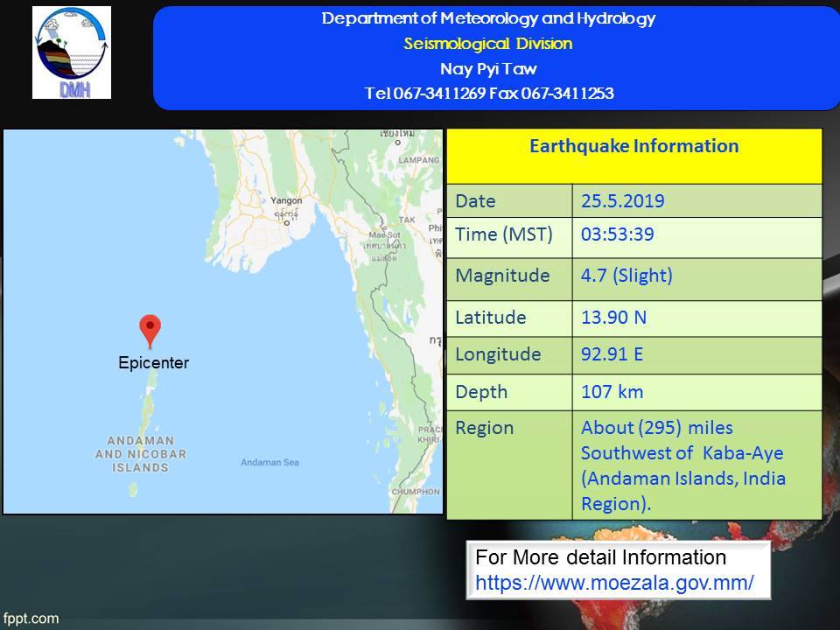This screenshot has height=630, width=840.
Task: Click the DMH logo in the header
Action: tap(72, 52)
